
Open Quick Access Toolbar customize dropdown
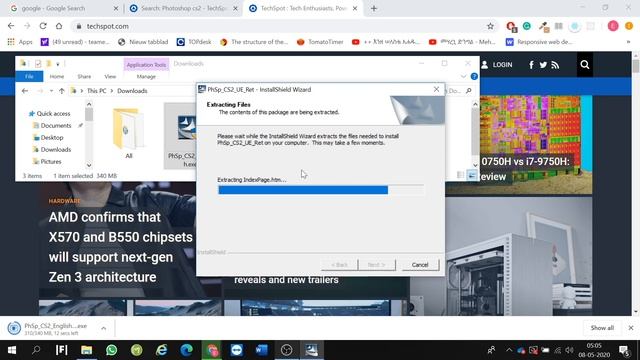[x=58, y=64]
